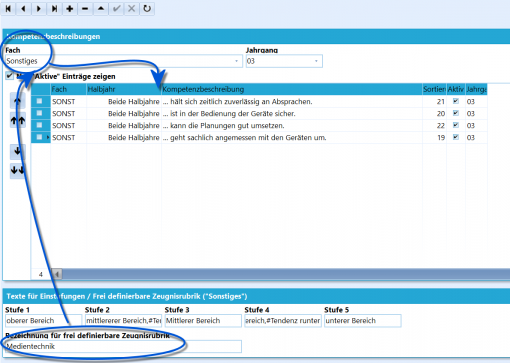
Task: Click Sortierung value 21
Action: pyautogui.click(x=441, y=101)
